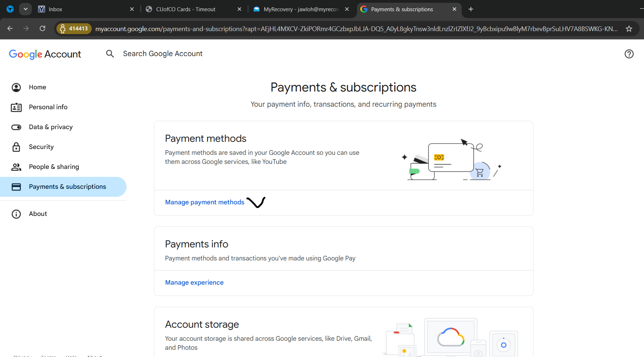Select the About sidebar item
The image size is (644, 357).
(x=38, y=214)
